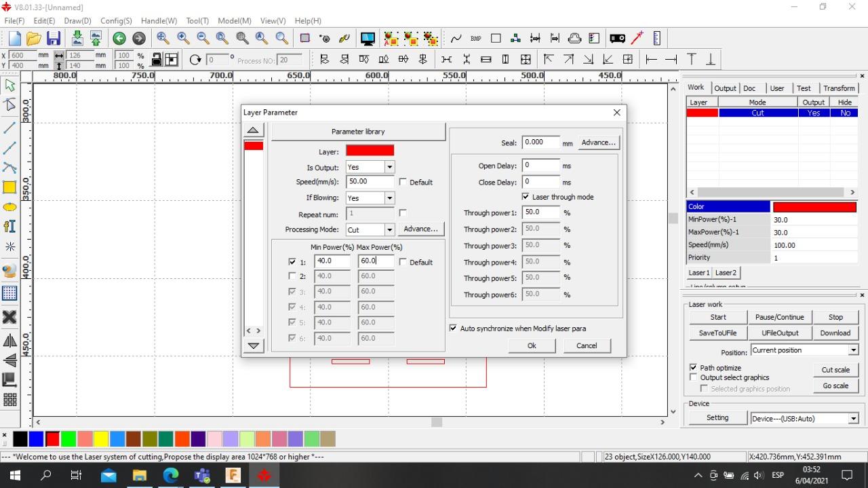Click the rotate arrow icon

click(x=195, y=60)
